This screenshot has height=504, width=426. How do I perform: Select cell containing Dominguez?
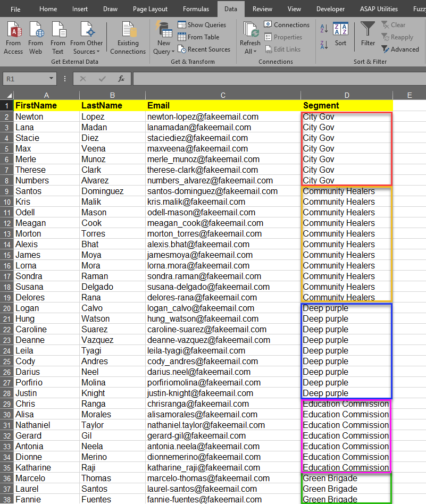click(112, 191)
